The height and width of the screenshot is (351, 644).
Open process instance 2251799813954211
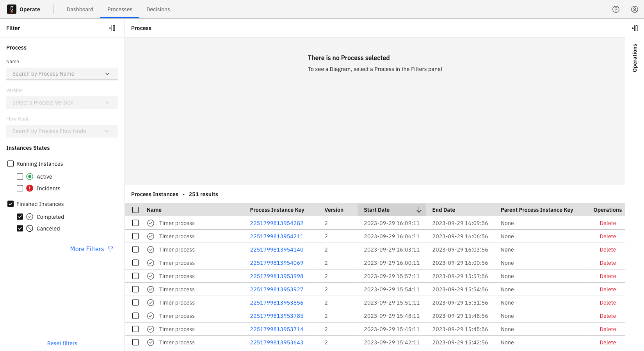tap(277, 236)
